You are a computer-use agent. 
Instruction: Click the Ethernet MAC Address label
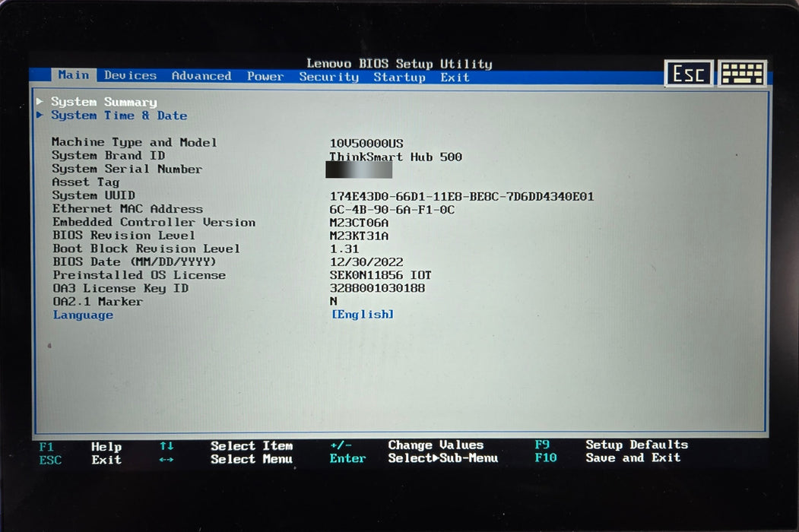[128, 209]
